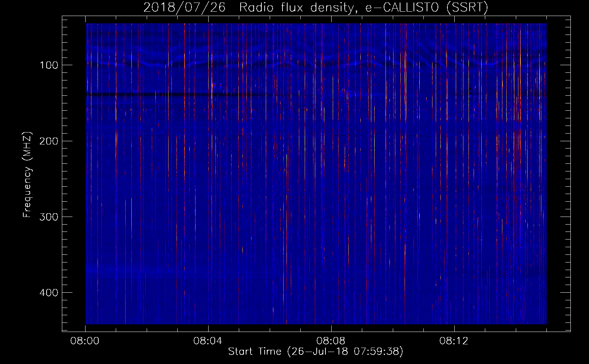The height and width of the screenshot is (364, 589).
Task: Click the 08:04 time tick label
Action: pyautogui.click(x=208, y=341)
